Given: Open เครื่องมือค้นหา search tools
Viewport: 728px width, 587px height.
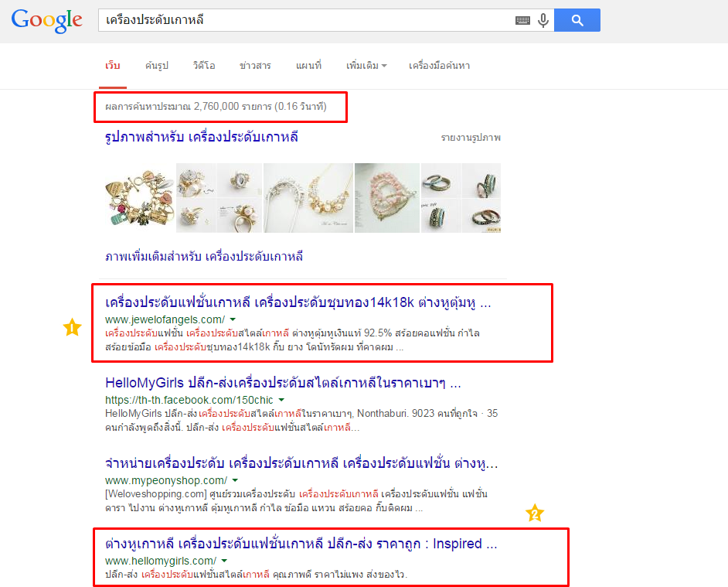Looking at the screenshot, I should (439, 66).
